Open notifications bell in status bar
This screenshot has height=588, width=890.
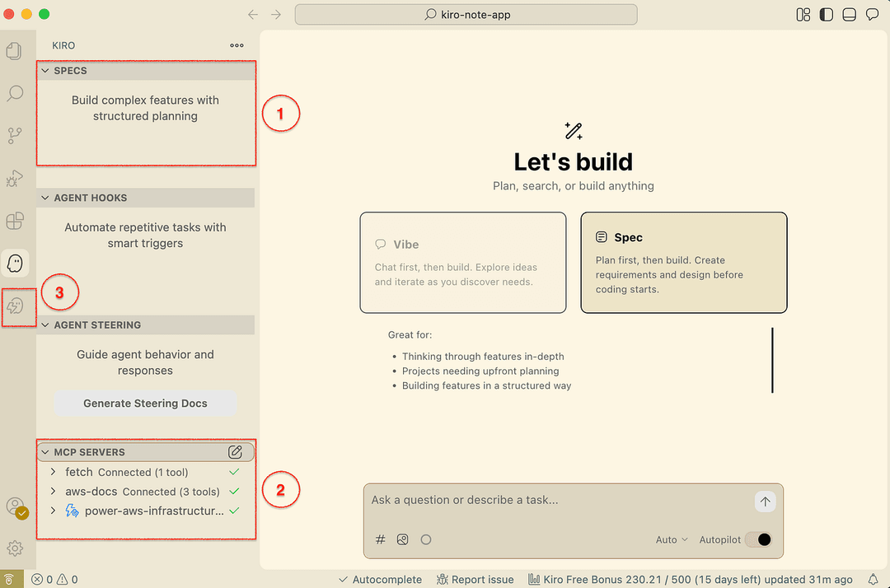click(873, 580)
